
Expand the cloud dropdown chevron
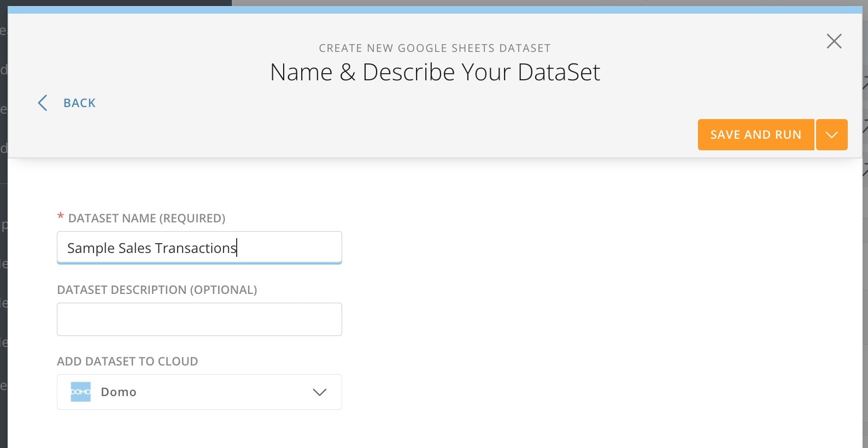[319, 392]
